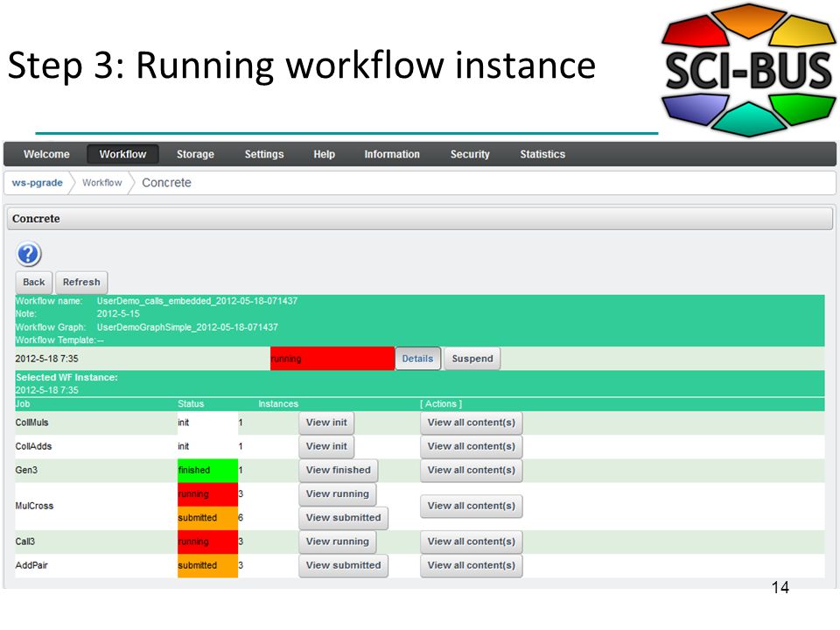View all content(s) of CollMuls
The height and width of the screenshot is (630, 840).
click(x=472, y=423)
